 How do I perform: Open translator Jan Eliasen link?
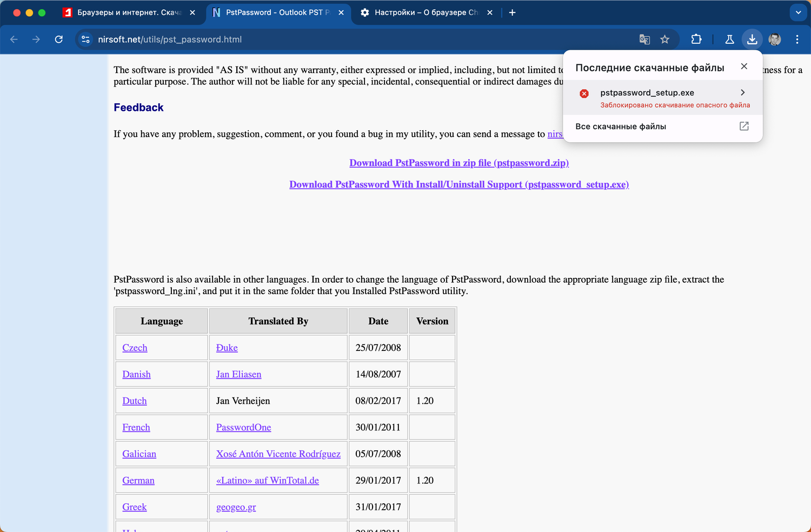[x=239, y=374]
